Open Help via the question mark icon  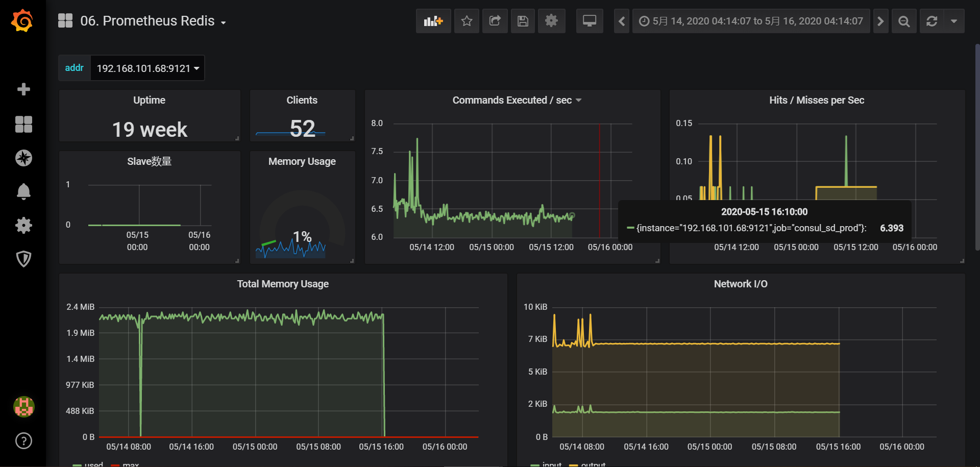(x=23, y=440)
